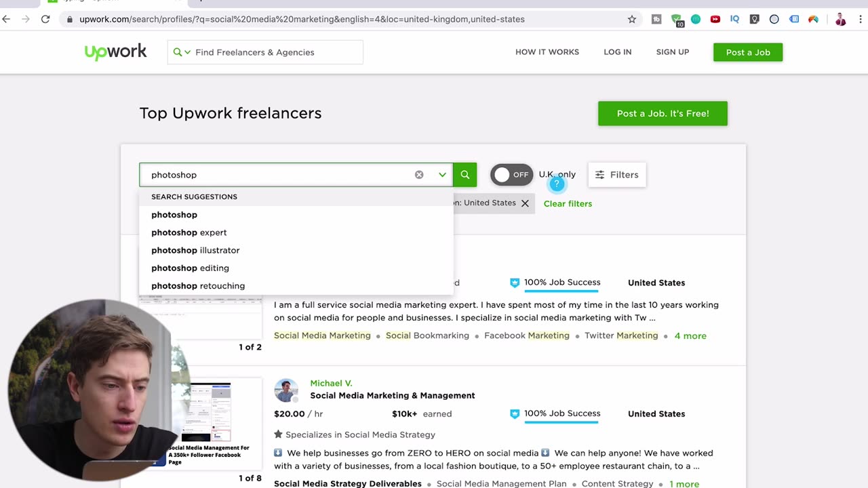This screenshot has height=488, width=868.
Task: Expand '4 more' skills
Action: [690, 335]
